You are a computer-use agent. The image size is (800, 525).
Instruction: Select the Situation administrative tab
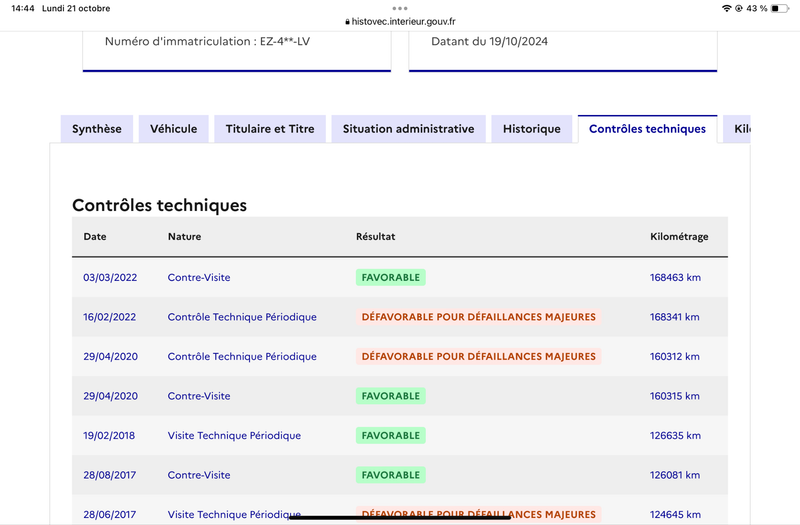[x=409, y=129]
